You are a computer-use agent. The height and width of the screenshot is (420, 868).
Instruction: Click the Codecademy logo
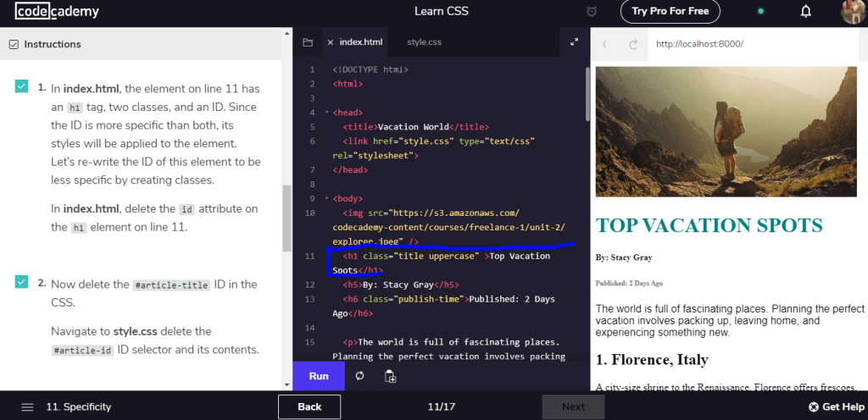(x=58, y=12)
